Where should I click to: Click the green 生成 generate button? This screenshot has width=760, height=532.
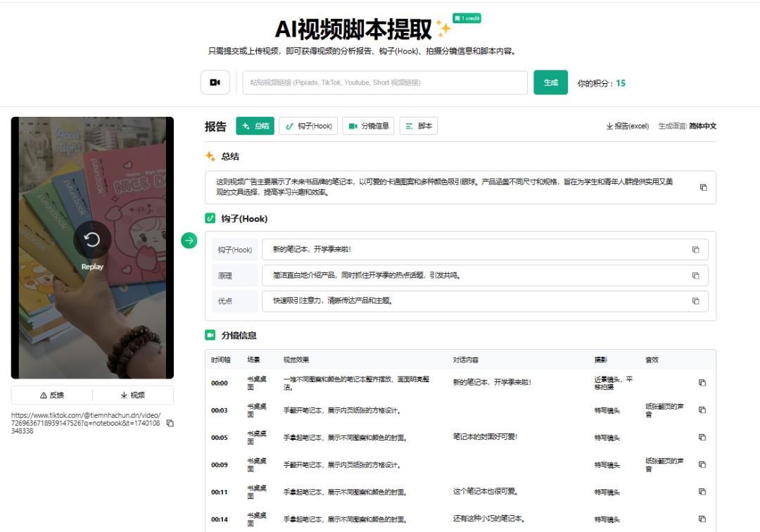(550, 82)
